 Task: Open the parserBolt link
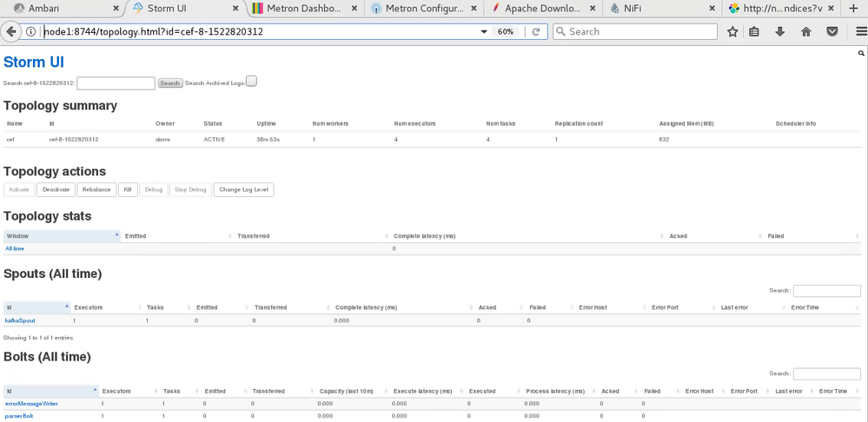[19, 416]
